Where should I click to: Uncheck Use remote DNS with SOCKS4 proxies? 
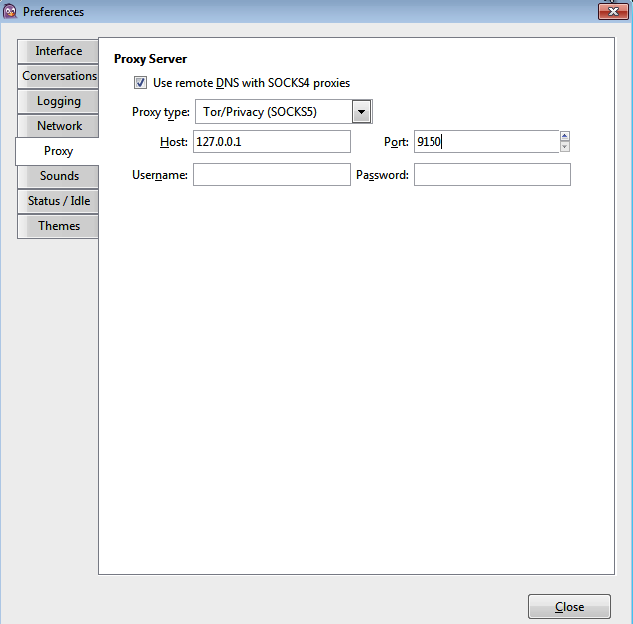140,83
